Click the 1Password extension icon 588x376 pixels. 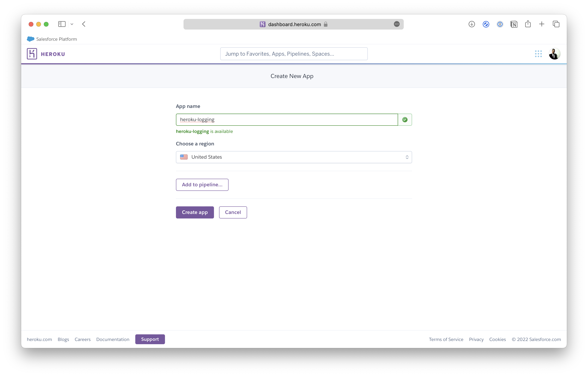(500, 24)
